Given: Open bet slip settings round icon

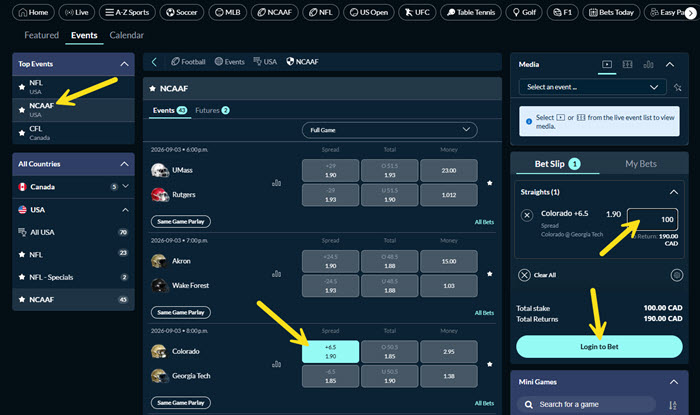Looking at the screenshot, I should (677, 275).
